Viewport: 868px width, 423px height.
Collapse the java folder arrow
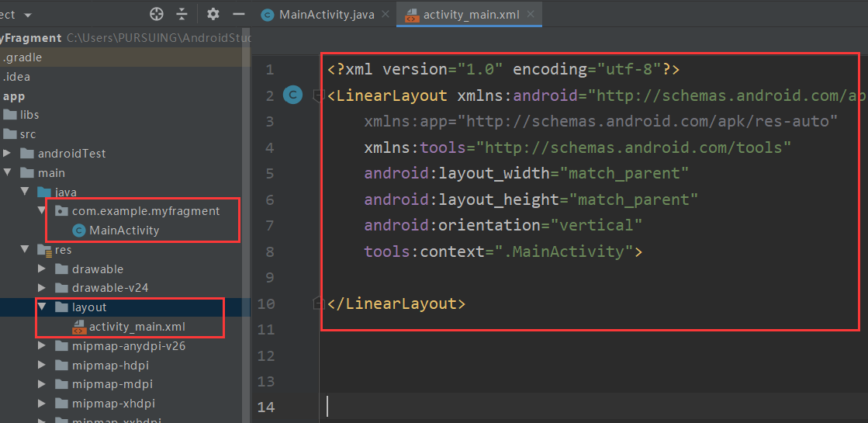(x=25, y=192)
